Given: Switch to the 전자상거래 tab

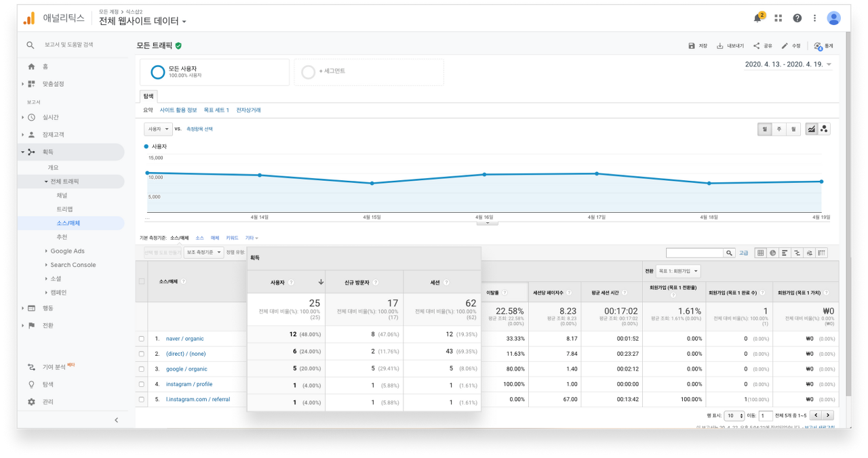Looking at the screenshot, I should [x=248, y=110].
